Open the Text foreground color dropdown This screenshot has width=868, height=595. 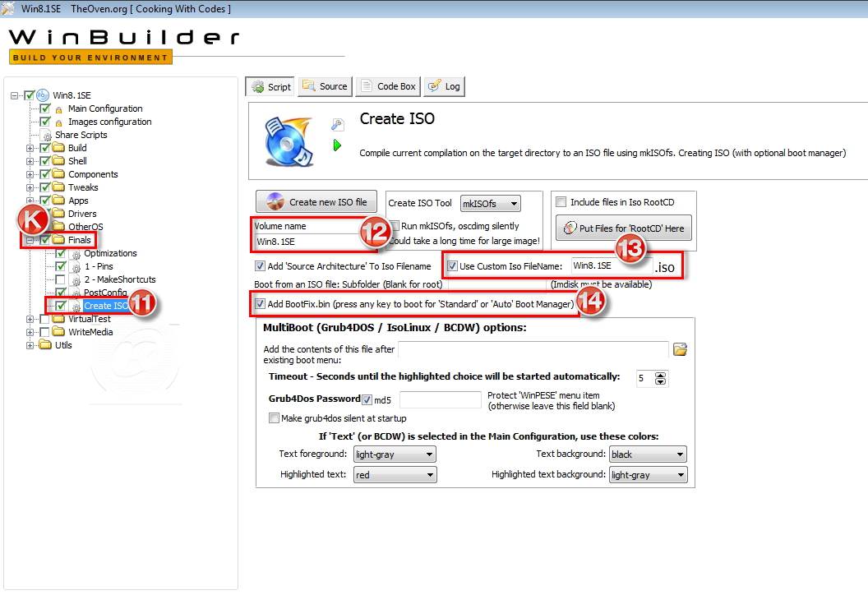click(395, 454)
